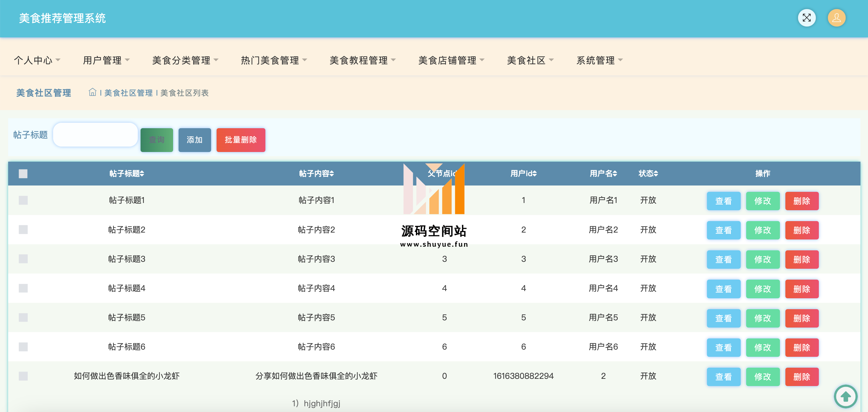
Task: Select the 帖子内容5 cell
Action: coord(316,317)
